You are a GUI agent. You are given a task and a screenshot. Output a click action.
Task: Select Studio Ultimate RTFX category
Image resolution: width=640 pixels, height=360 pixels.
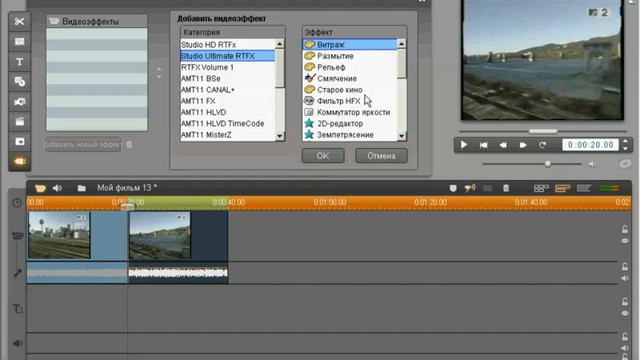(x=228, y=56)
